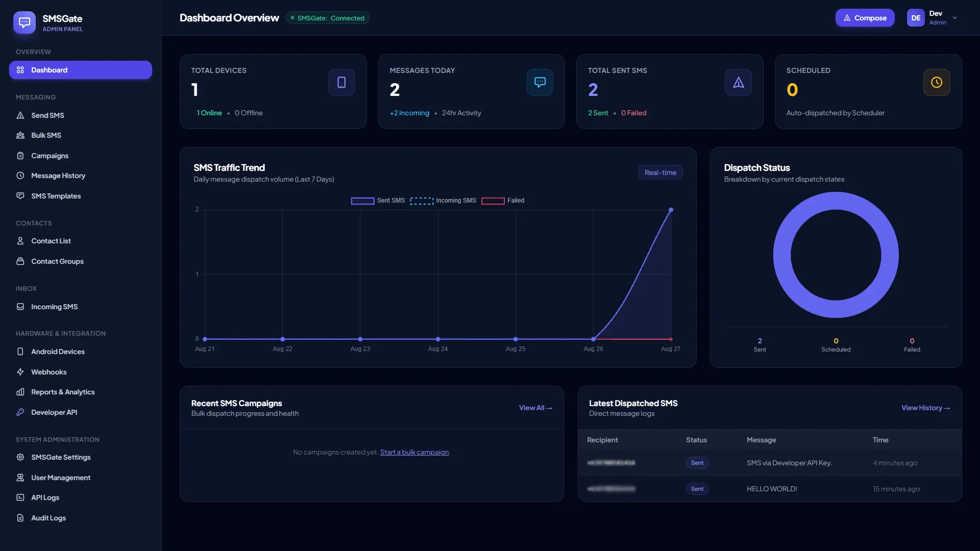Open Developer API via its key icon
The width and height of the screenshot is (980, 551).
20,412
